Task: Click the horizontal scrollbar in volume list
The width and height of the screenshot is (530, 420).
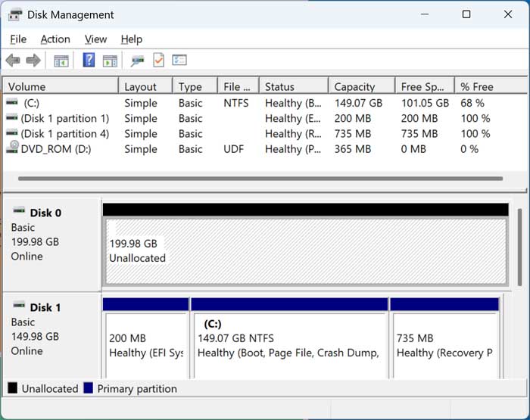Action: click(x=260, y=179)
